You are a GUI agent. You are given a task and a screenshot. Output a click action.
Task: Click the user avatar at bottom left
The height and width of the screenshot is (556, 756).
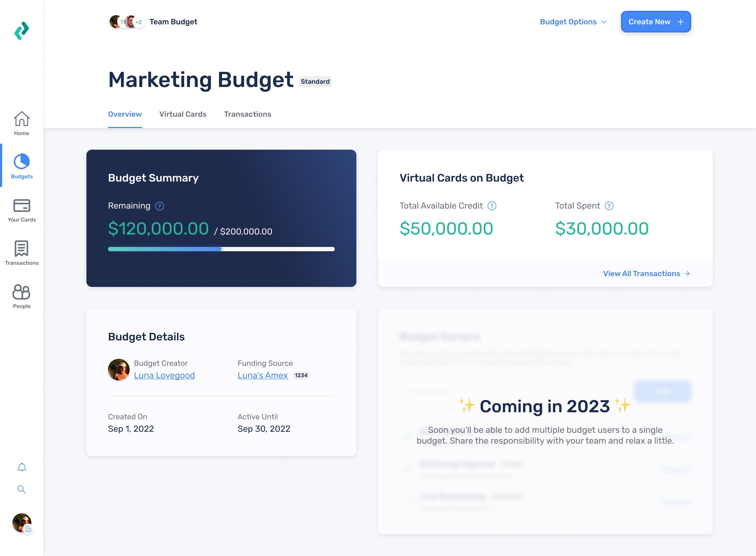point(21,523)
